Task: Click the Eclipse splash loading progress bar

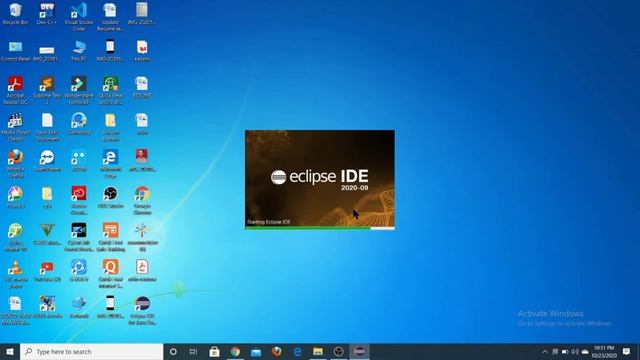Action: point(320,228)
